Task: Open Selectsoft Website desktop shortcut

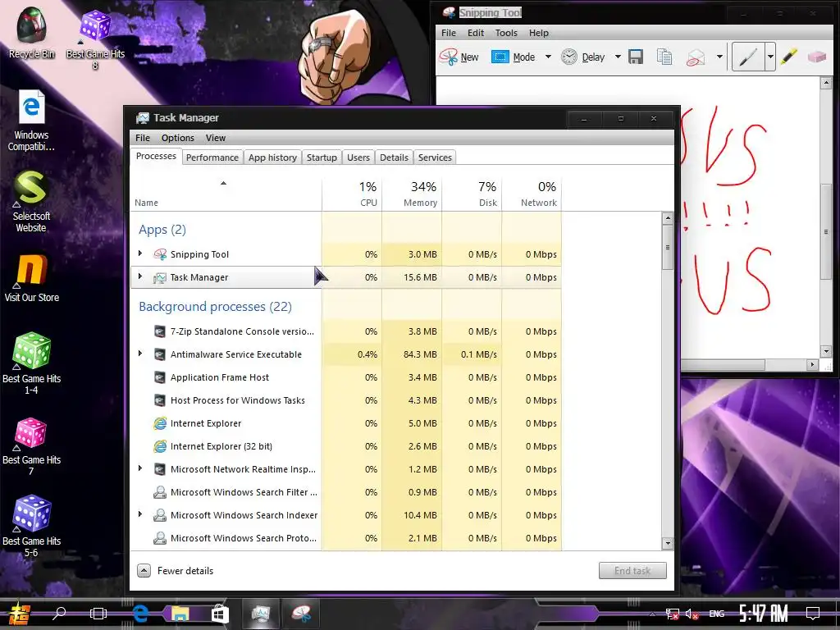Action: (x=31, y=202)
